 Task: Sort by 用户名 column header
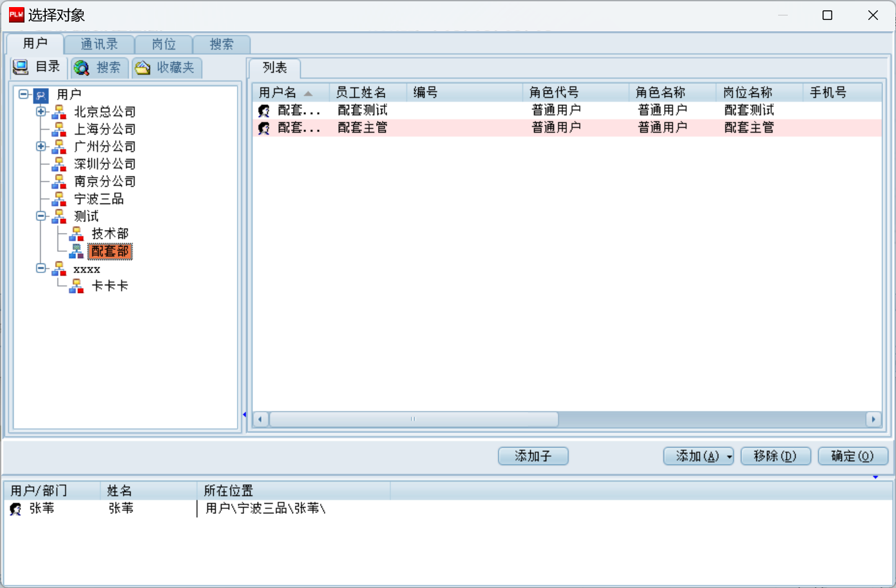click(291, 93)
